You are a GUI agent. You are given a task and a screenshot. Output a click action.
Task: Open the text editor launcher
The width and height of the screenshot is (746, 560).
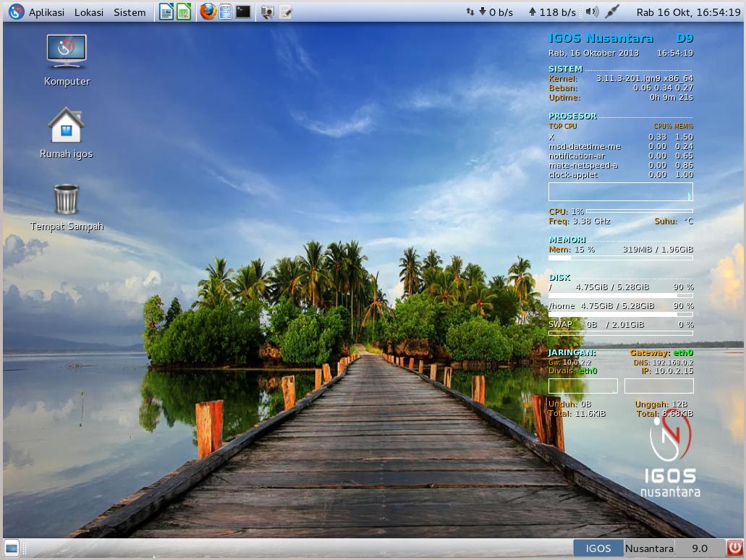point(286,12)
